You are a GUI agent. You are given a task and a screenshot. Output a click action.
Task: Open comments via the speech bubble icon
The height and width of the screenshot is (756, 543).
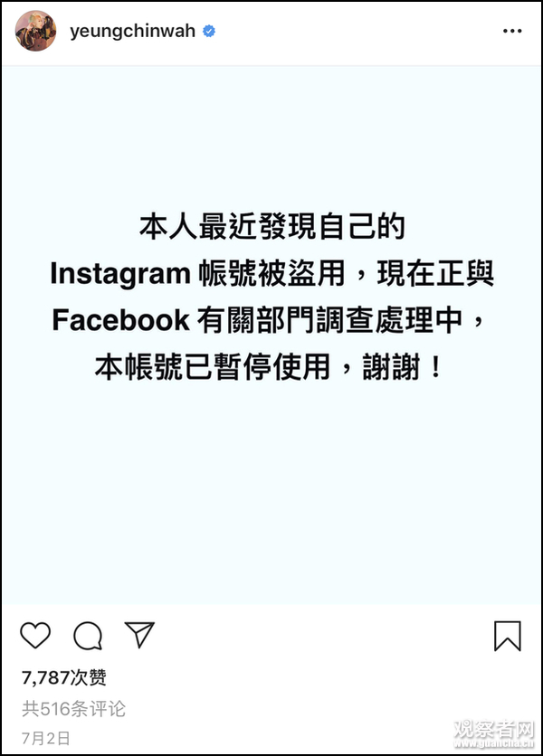88,636
